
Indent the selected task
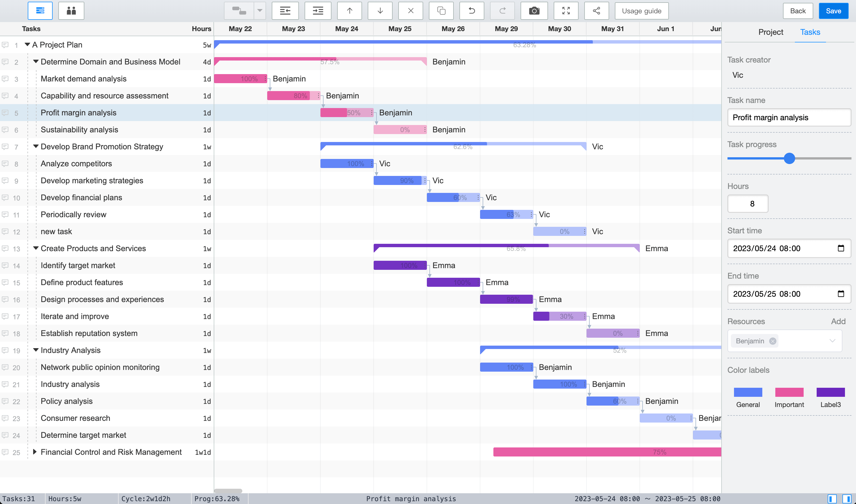pyautogui.click(x=318, y=10)
